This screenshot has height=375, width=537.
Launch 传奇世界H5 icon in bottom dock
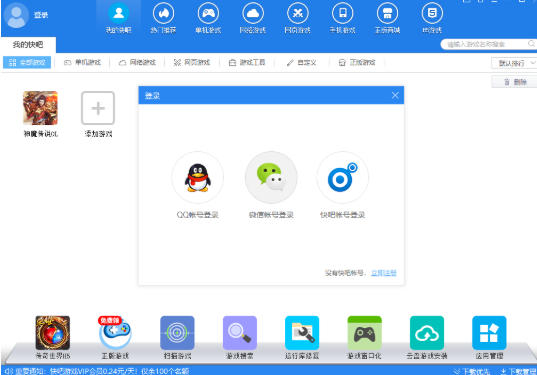point(53,333)
